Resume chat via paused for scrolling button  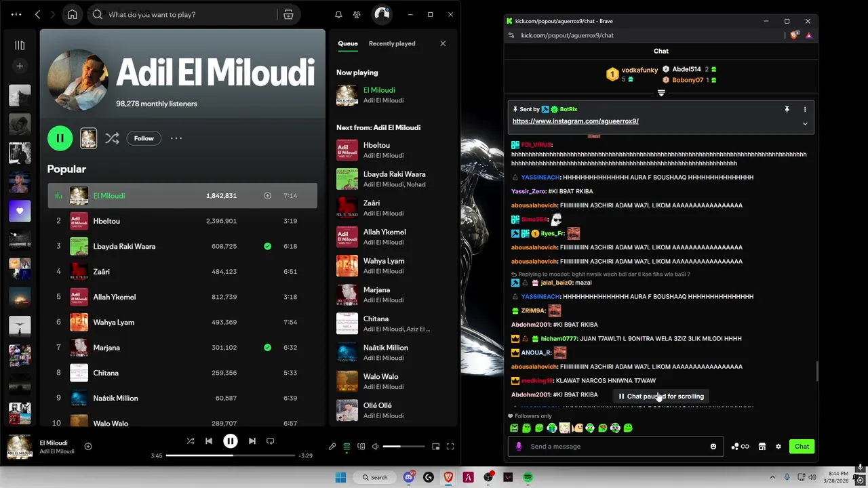click(x=661, y=396)
